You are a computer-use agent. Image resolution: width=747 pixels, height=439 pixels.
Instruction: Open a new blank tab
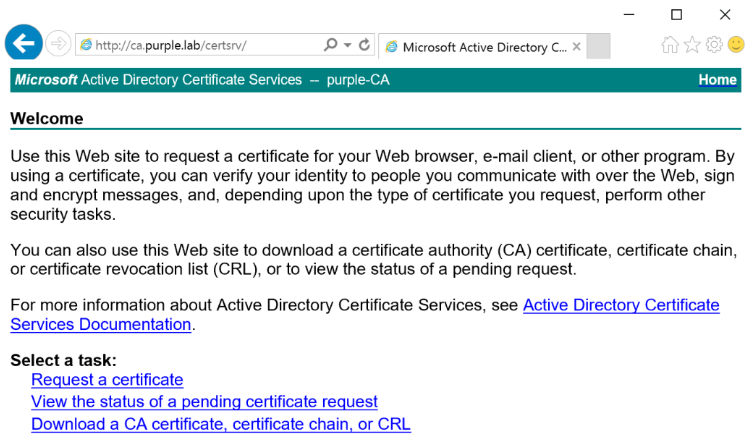598,46
